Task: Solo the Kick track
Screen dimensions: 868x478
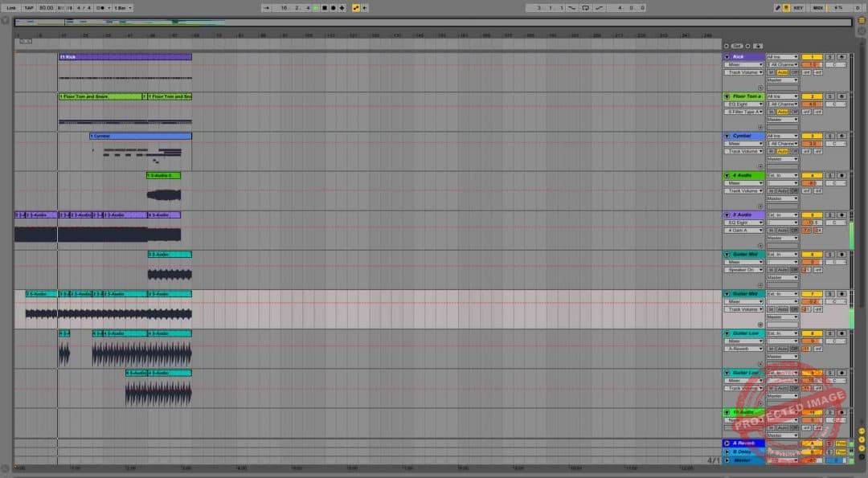Action: point(829,55)
